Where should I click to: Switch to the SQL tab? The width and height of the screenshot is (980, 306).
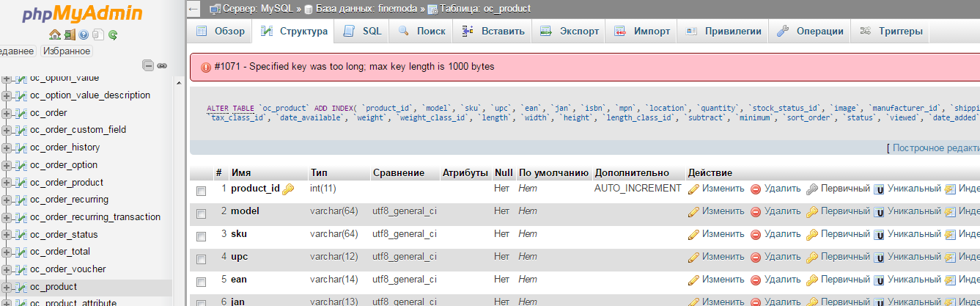click(363, 32)
